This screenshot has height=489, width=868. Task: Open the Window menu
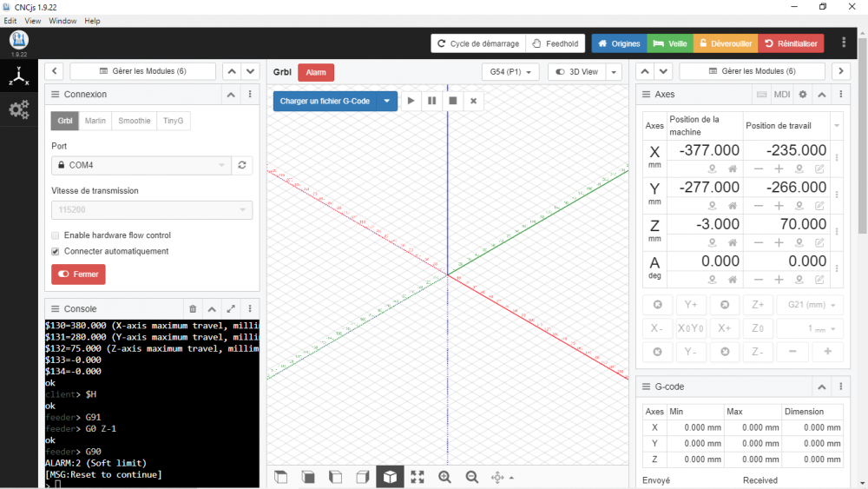pos(62,21)
